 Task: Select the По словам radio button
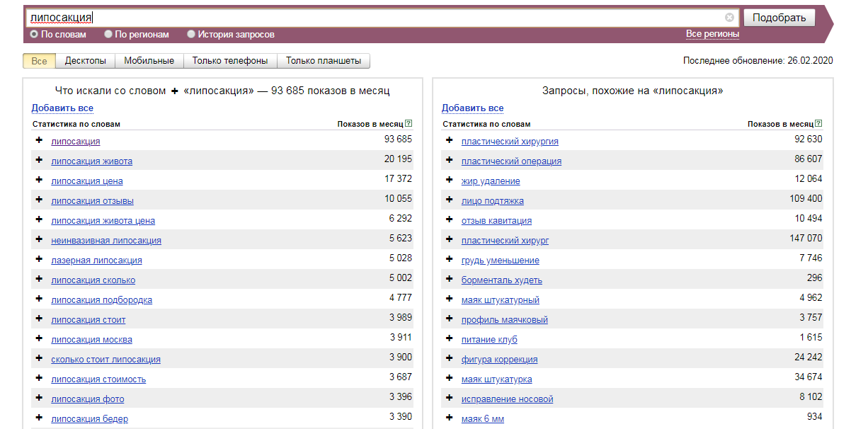point(34,34)
